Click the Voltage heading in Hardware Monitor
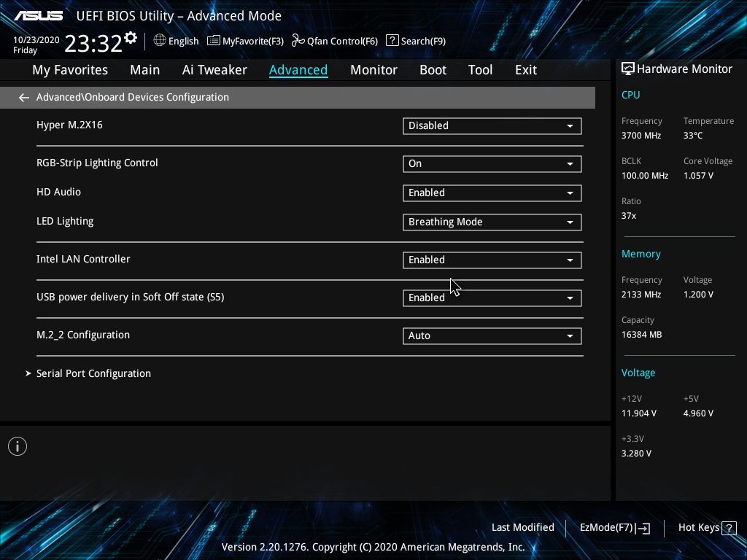Viewport: 747px width, 560px height. pyautogui.click(x=638, y=373)
